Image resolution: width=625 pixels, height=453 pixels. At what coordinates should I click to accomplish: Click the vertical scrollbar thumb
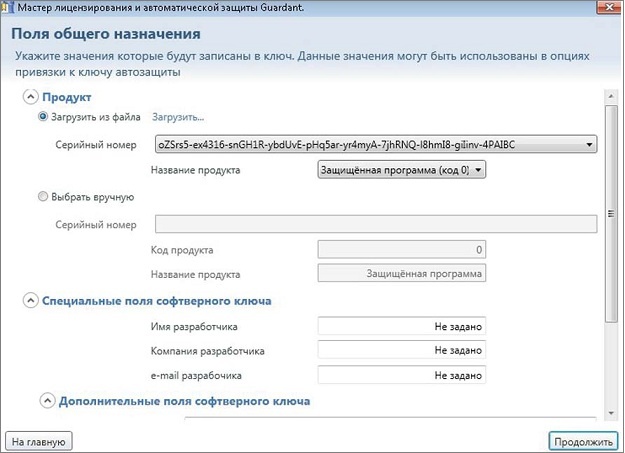(611, 210)
